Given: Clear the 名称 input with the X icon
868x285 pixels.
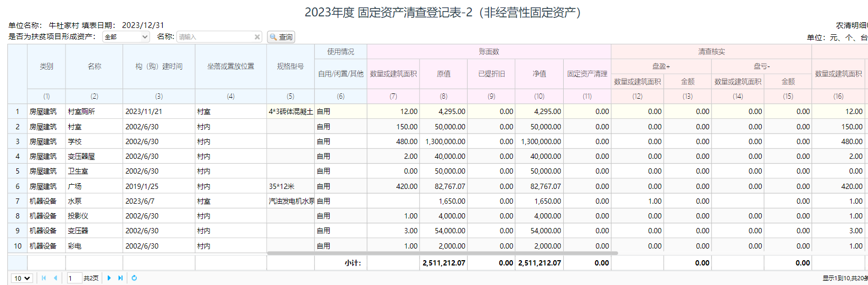Looking at the screenshot, I should [x=257, y=37].
